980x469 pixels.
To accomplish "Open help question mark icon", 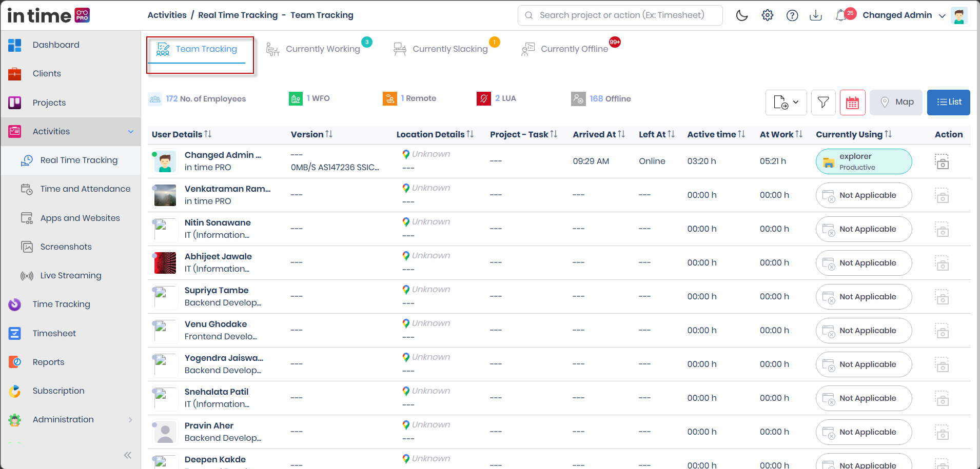I will (x=792, y=15).
